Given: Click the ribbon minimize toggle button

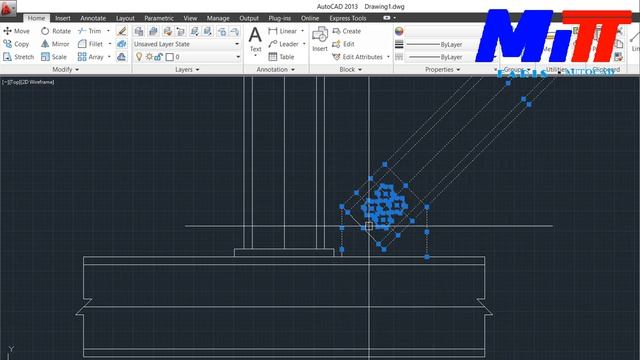Looking at the screenshot, I should click(387, 18).
